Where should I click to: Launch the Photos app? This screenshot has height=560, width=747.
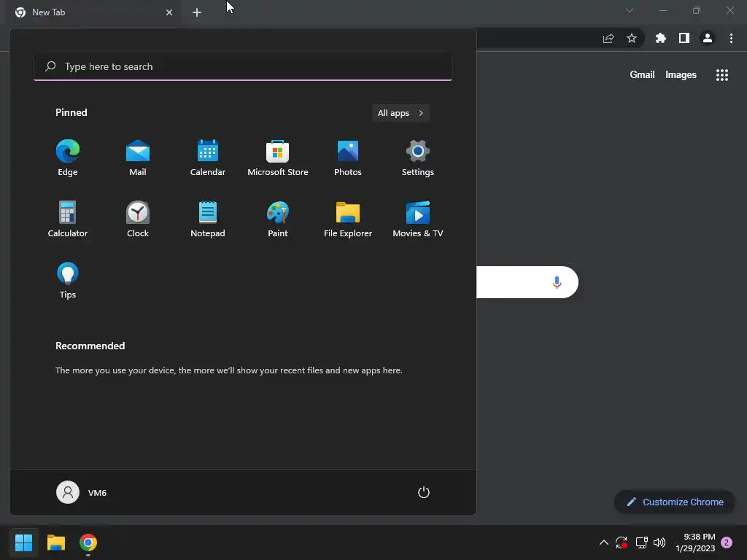[348, 158]
